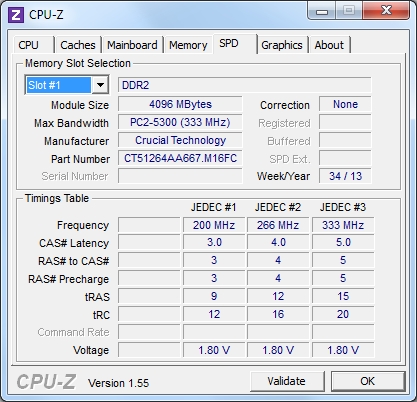Click the JEDEC #1 voltage 1.80 V cell
The width and height of the screenshot is (417, 402).
coord(214,350)
